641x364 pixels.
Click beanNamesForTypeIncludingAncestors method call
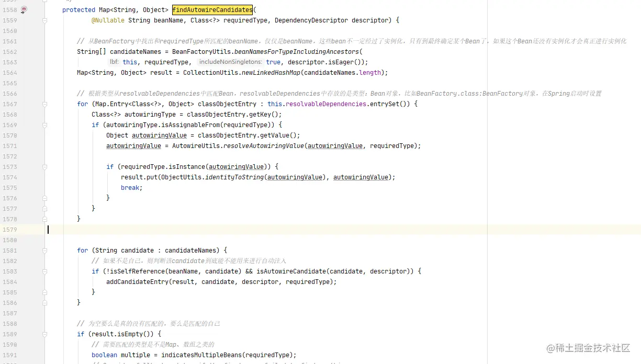click(x=297, y=52)
